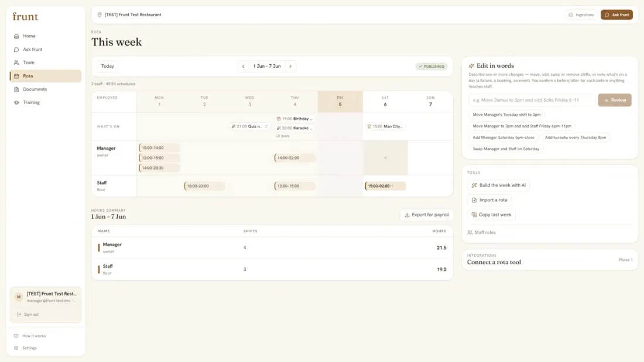Screen dimensions: 644x362
Task: Select the Rota sidebar item
Action: [x=45, y=76]
